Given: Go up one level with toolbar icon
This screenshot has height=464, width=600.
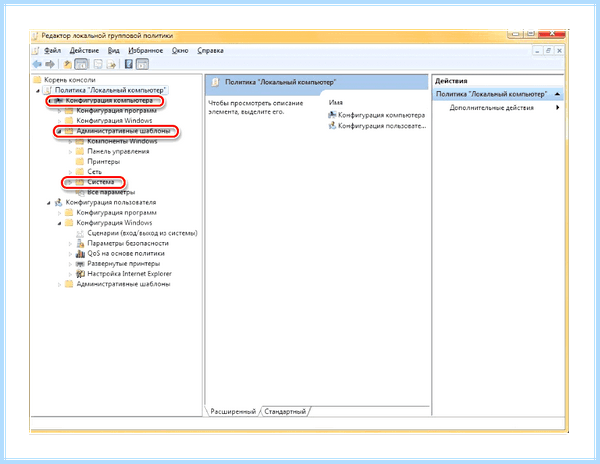Looking at the screenshot, I should coord(67,64).
